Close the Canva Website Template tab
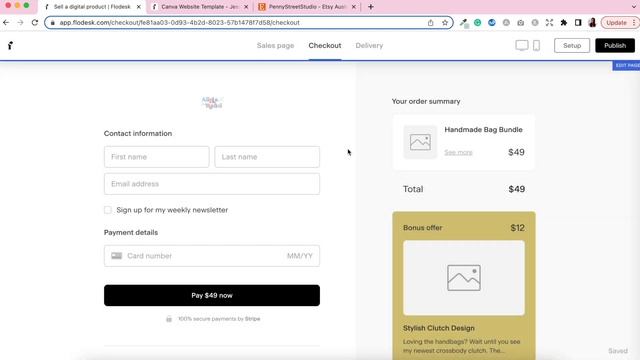Viewport: 640px width, 360px height. (x=246, y=7)
